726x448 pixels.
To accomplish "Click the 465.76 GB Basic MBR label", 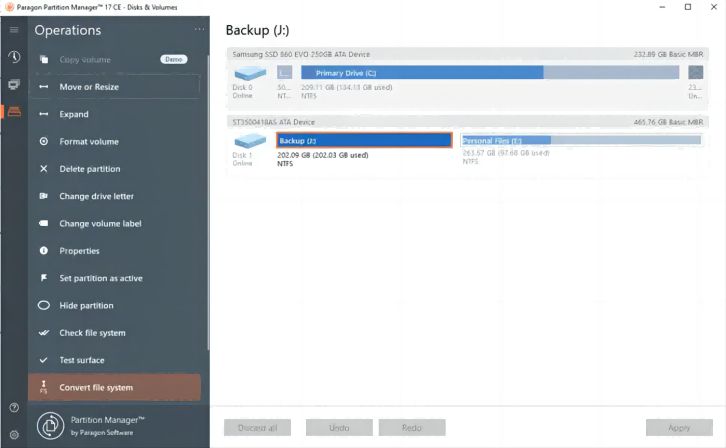I will pos(668,122).
